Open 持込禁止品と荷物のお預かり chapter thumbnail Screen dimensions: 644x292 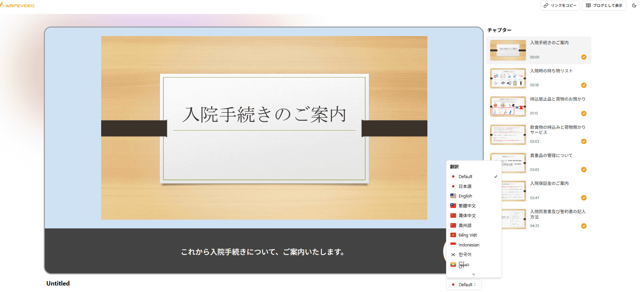(x=508, y=106)
